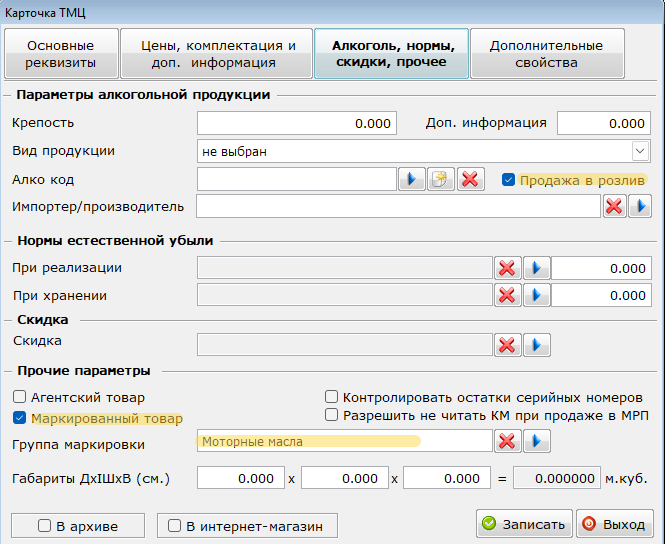Clear При хранении with the red X

508,295
